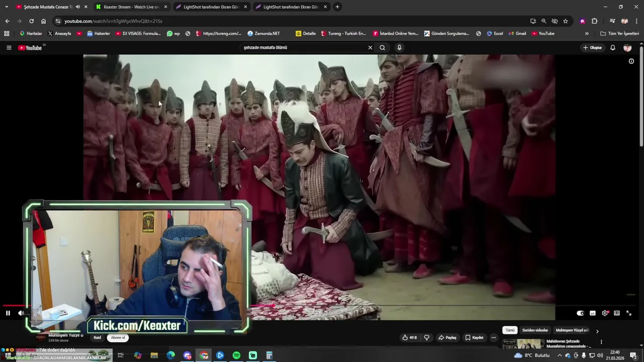644x362 pixels.
Task: Open the three-dot more actions menu
Action: 494,337
